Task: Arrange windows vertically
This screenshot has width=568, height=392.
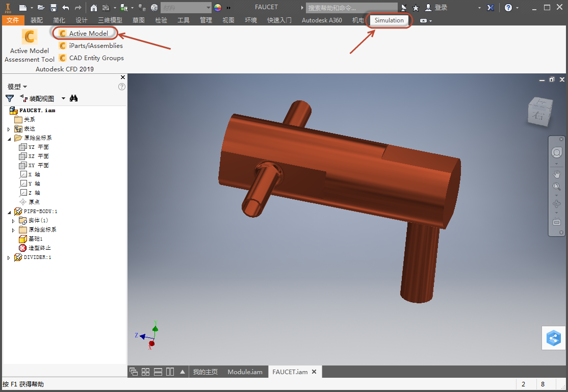Action: [x=170, y=372]
